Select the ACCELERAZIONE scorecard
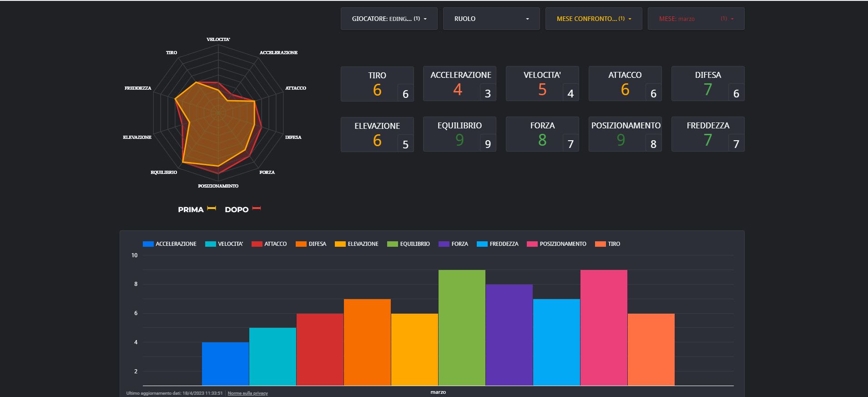This screenshot has height=397, width=868. coord(459,83)
